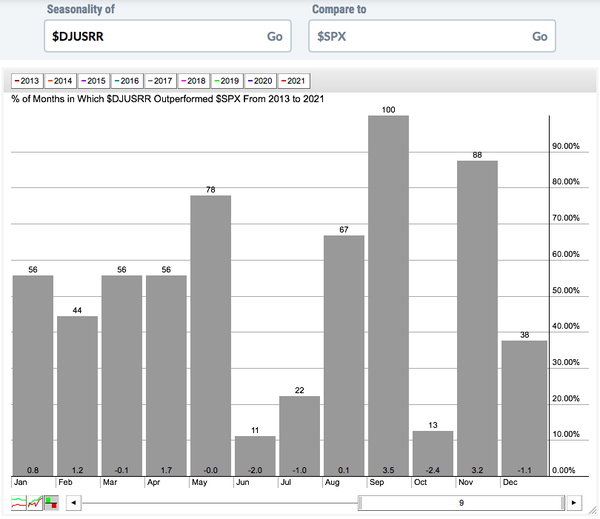The width and height of the screenshot is (600, 519).
Task: Click the Compare to symbol input field
Action: click(420, 36)
